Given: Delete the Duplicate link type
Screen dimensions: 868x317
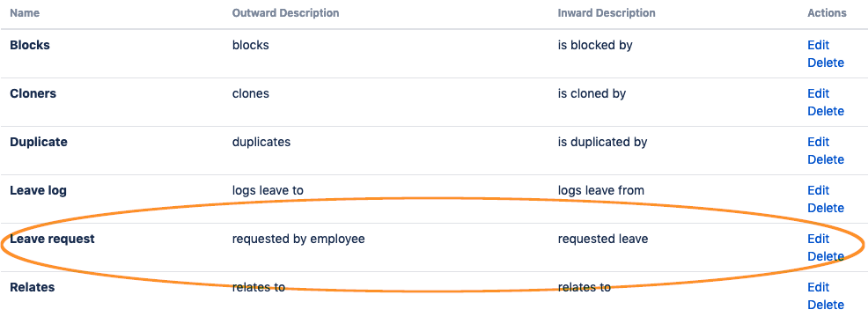Looking at the screenshot, I should [826, 159].
